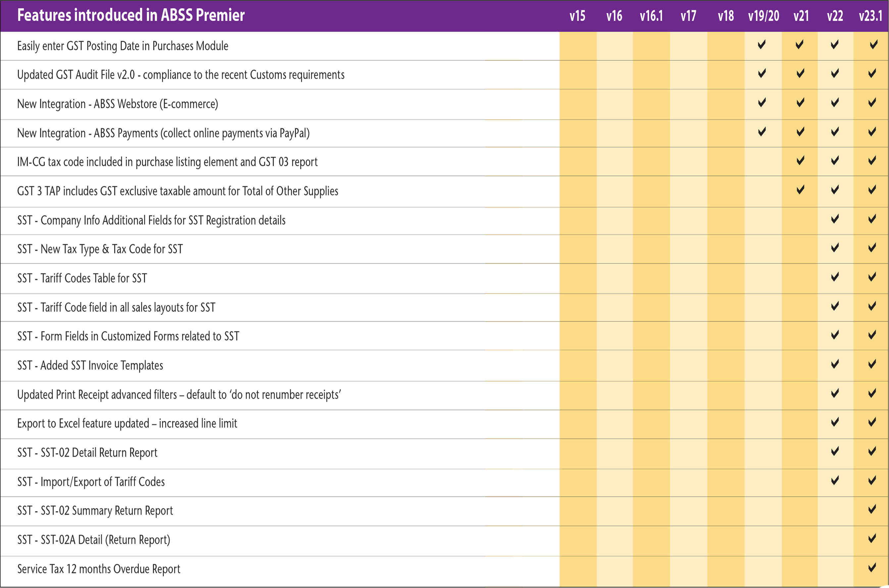Click the 'Features introduced in ABSS Premier' title
This screenshot has width=889, height=588.
131,15
